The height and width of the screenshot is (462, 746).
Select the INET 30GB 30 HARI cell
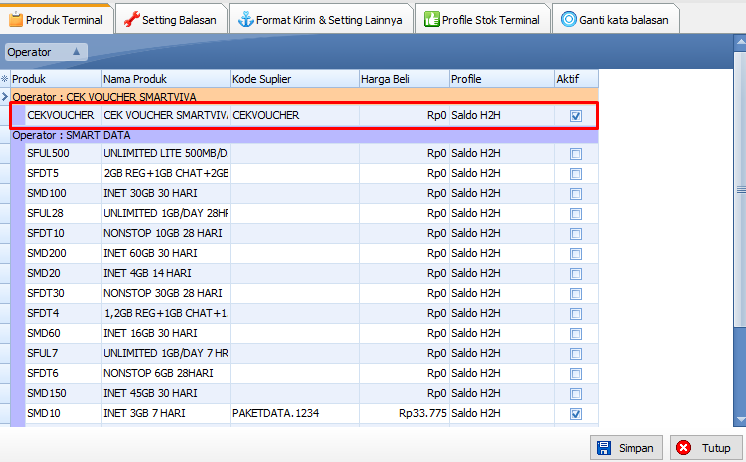[x=166, y=193]
